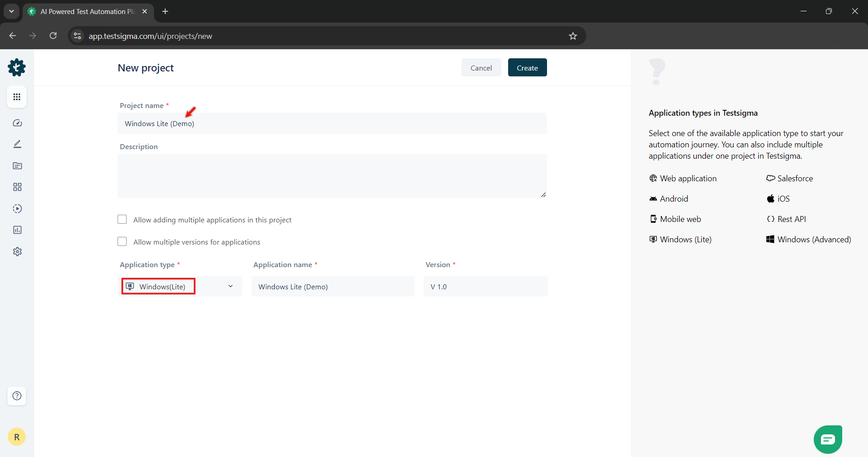The width and height of the screenshot is (868, 457).
Task: Click the Application name input field
Action: (x=333, y=287)
